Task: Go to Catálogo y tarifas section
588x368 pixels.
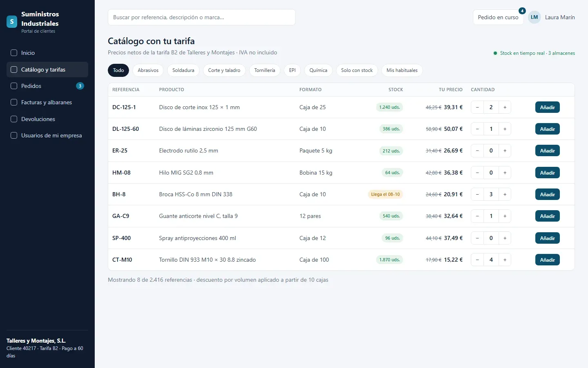Action: coord(47,70)
